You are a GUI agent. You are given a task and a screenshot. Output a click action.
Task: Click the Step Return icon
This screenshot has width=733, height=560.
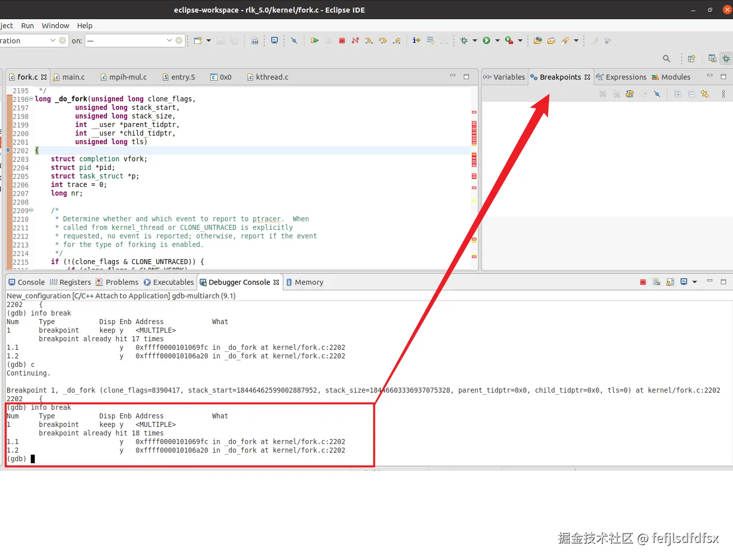pos(397,40)
